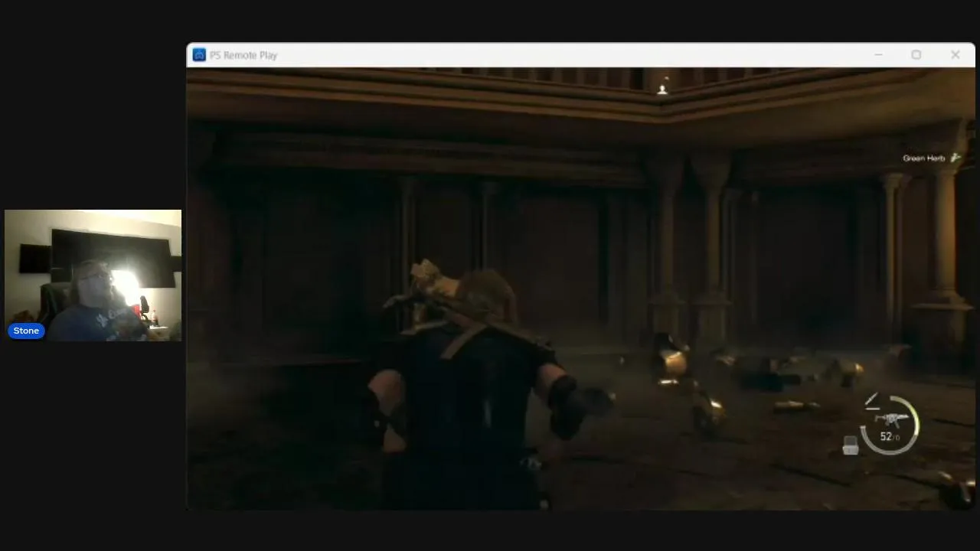Maximize the PS Remote Play window
This screenshot has width=980, height=551.
click(916, 54)
